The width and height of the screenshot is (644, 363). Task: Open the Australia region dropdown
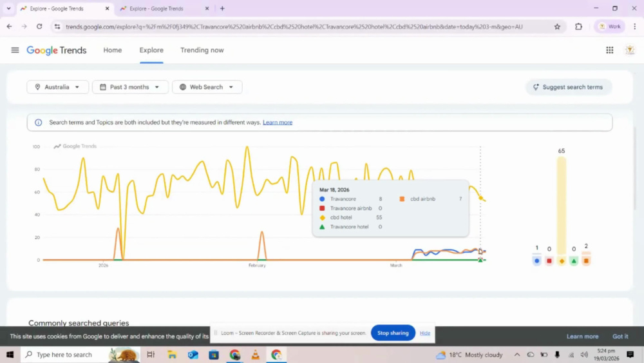[57, 87]
